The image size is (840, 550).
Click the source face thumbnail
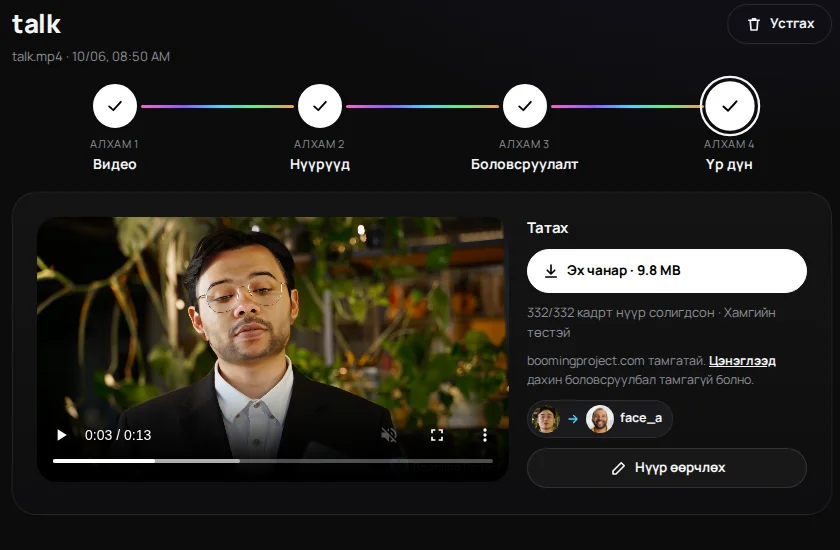(x=546, y=419)
